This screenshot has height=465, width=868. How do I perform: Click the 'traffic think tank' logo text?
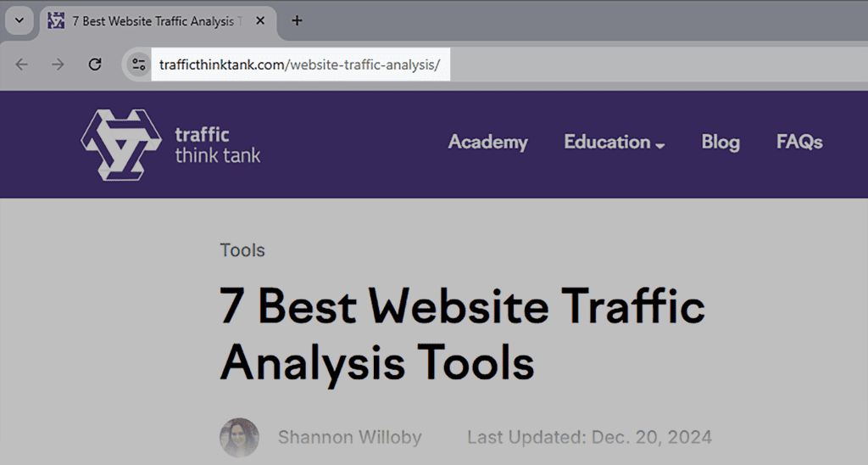tap(216, 145)
